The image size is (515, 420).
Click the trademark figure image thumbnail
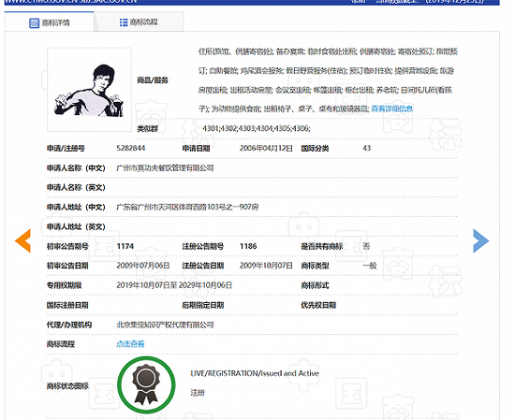(x=89, y=90)
